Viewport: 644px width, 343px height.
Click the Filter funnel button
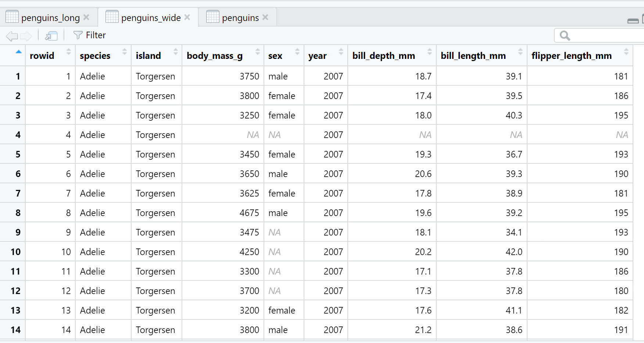click(89, 35)
